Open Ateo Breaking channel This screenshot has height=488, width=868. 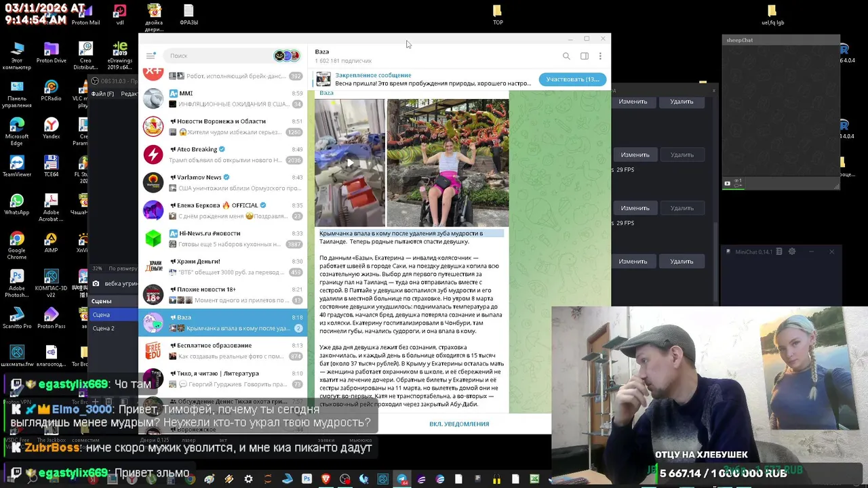point(223,155)
